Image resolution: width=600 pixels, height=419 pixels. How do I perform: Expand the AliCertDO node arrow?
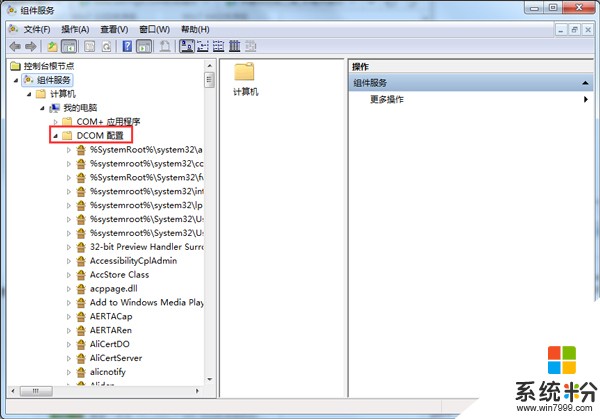pyautogui.click(x=69, y=344)
